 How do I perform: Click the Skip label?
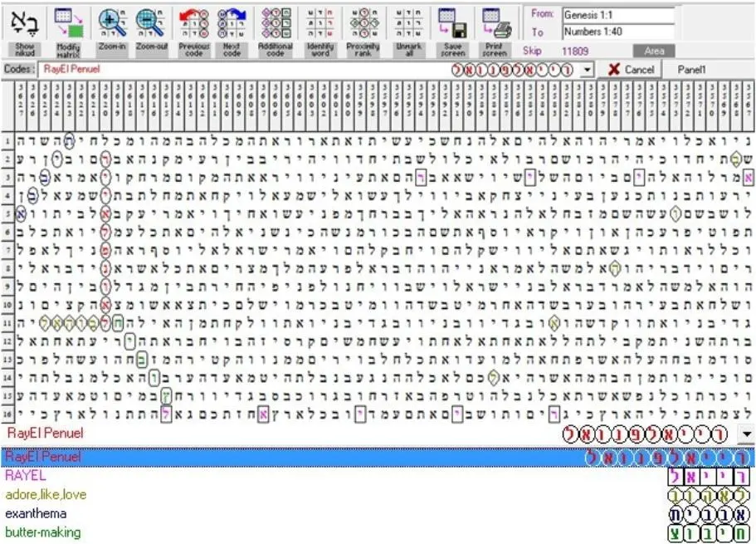[532, 51]
